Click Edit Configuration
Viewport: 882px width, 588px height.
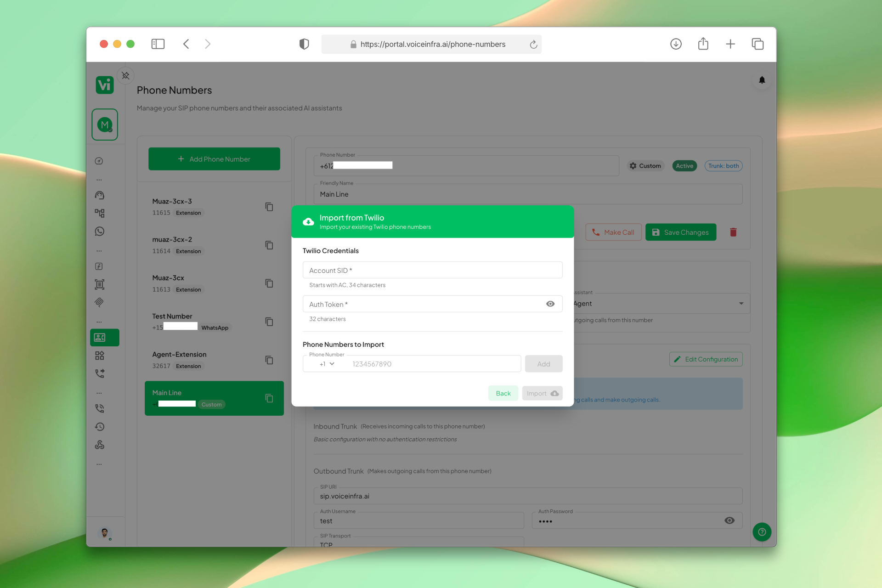click(706, 359)
